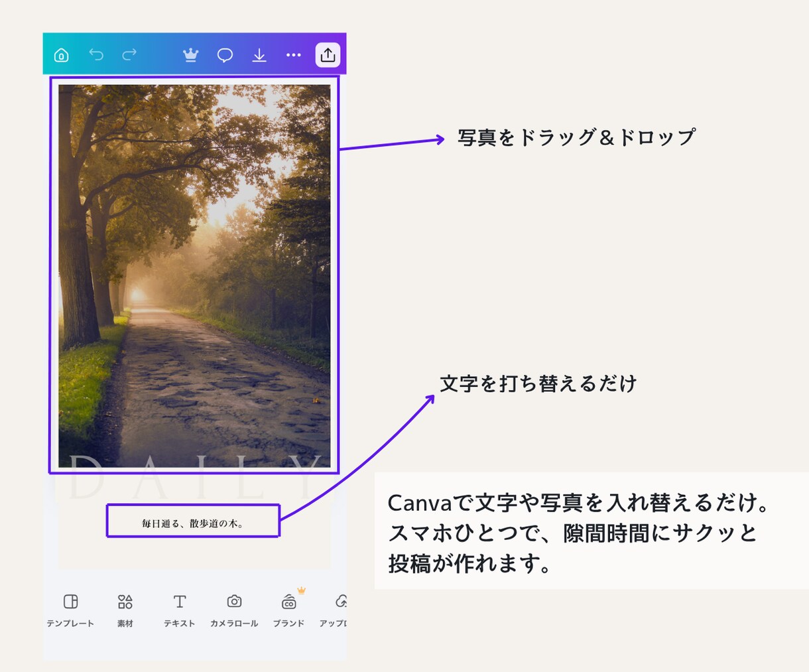Download the design with the arrow icon

[x=259, y=55]
